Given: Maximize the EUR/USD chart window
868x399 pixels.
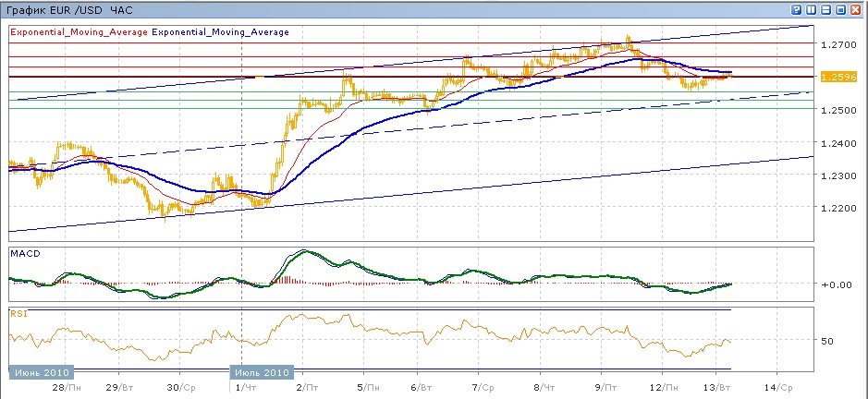Looking at the screenshot, I should [841, 9].
